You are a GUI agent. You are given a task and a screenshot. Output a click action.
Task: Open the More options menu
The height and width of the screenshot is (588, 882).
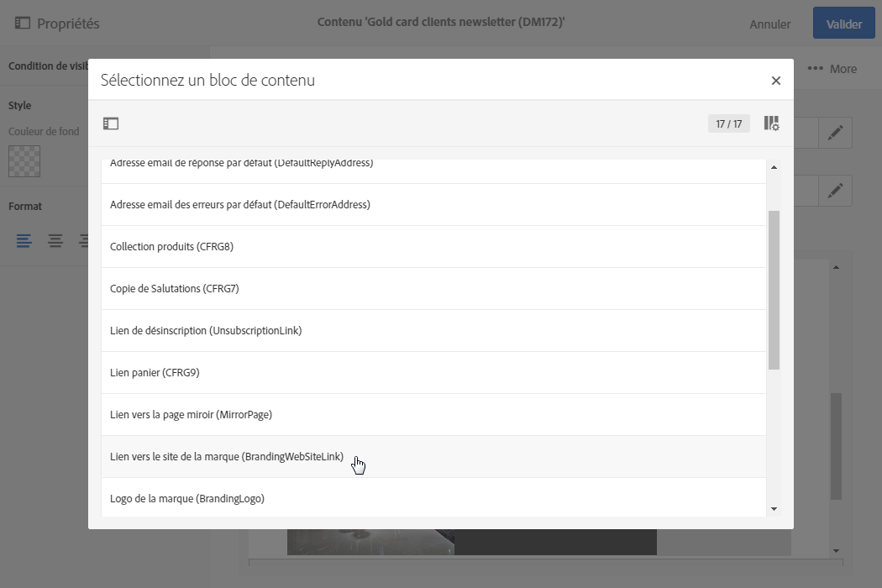pos(832,69)
